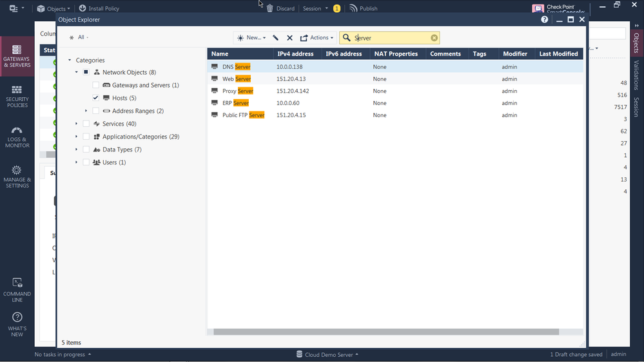Image resolution: width=644 pixels, height=362 pixels.
Task: Select the Public FTP Server row
Action: click(x=395, y=115)
